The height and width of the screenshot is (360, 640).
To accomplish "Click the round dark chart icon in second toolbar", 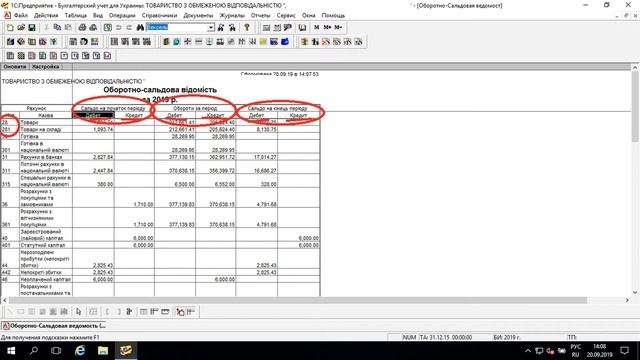I will coord(84,42).
